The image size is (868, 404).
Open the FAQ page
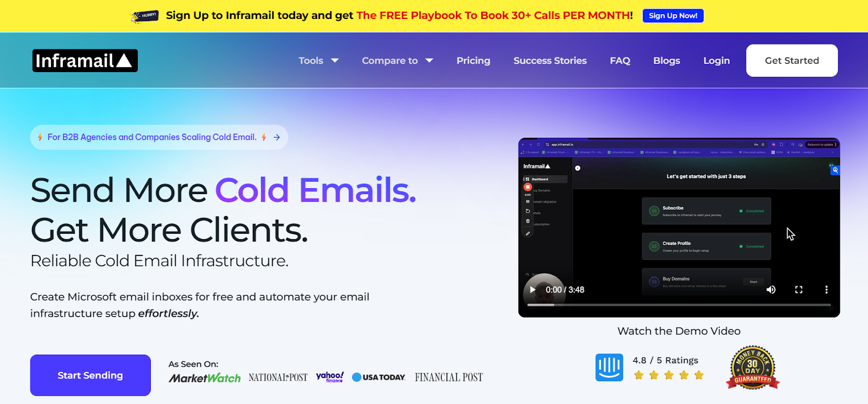coord(620,61)
